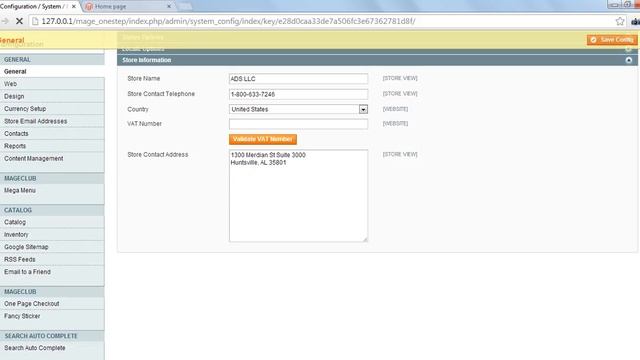The width and height of the screenshot is (640, 360).
Task: Open Web configuration section
Action: [x=52, y=84]
